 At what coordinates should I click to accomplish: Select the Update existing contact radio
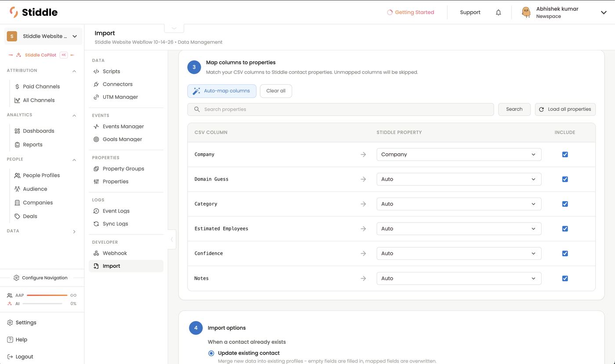(211, 353)
